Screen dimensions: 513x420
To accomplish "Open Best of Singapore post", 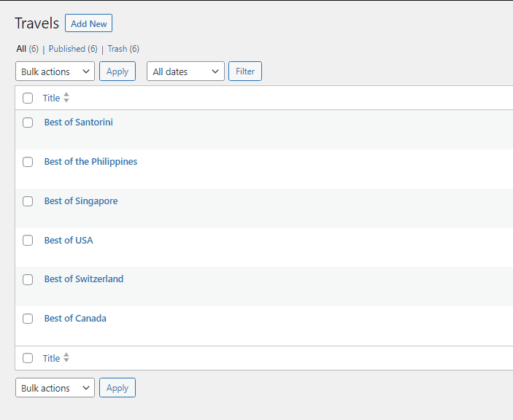I will pos(81,201).
